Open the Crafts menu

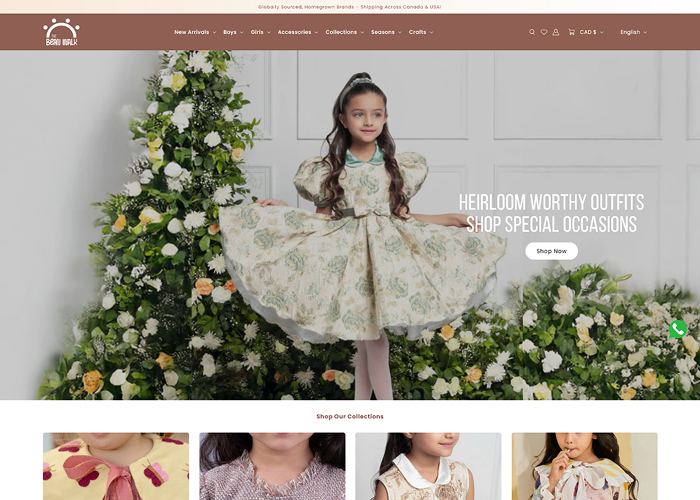[x=420, y=32]
